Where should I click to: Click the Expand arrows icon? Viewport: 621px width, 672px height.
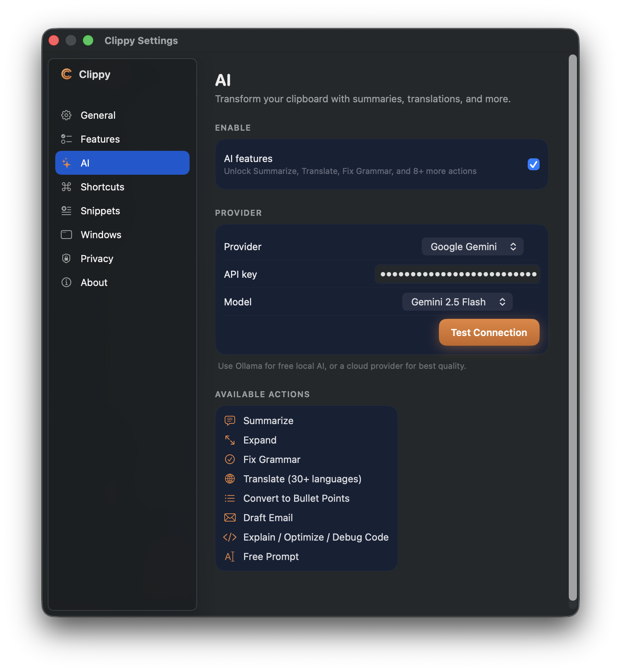click(x=230, y=440)
